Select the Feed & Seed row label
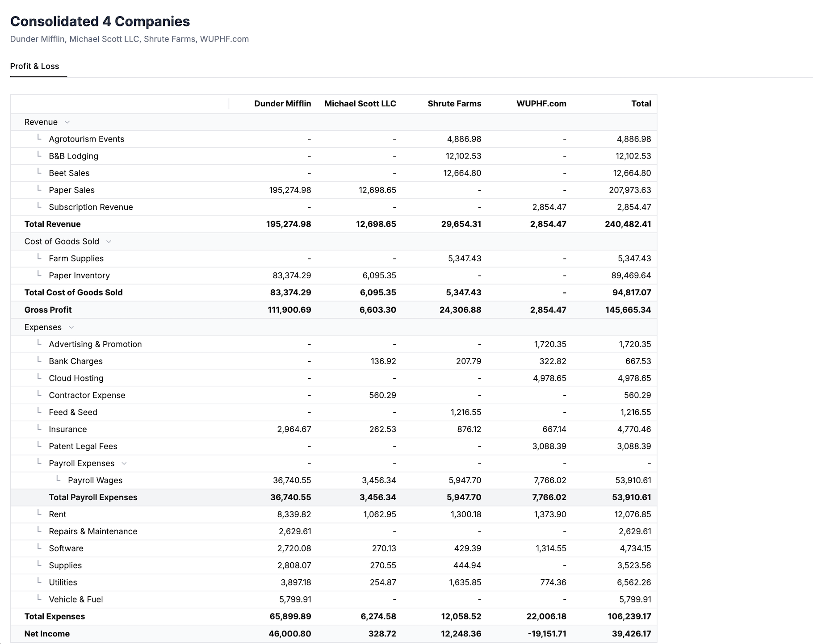Screen dimensions: 813x644 click(x=73, y=412)
